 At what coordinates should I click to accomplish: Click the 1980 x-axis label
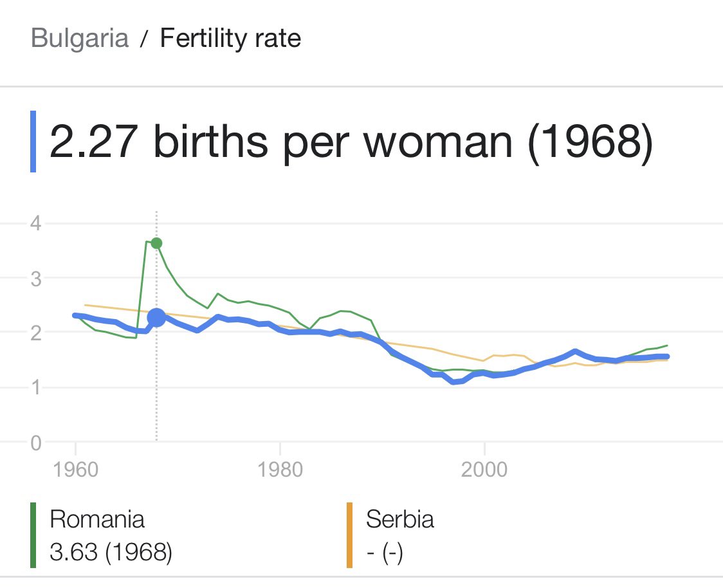pyautogui.click(x=280, y=470)
